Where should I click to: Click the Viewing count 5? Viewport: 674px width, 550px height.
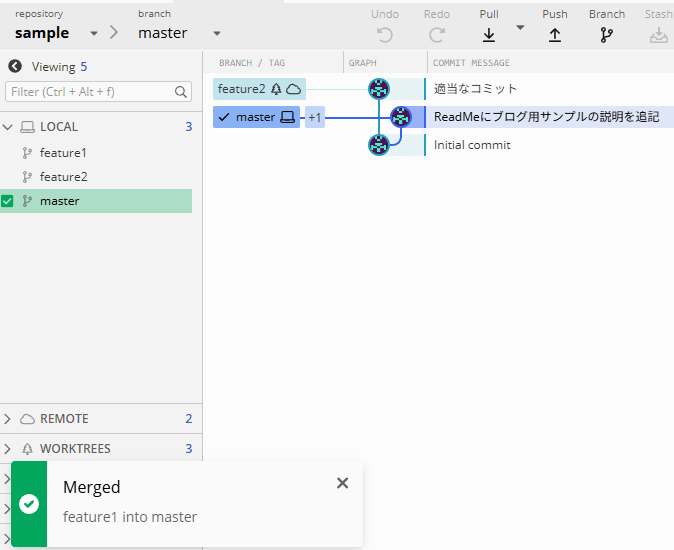pos(83,67)
